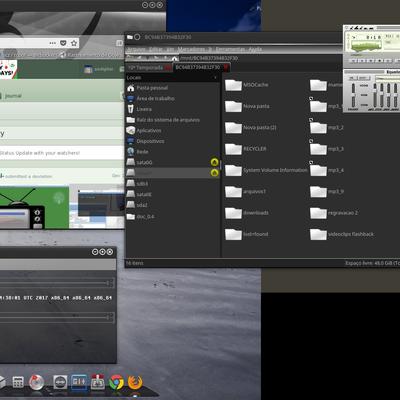Screen dimensions: 400x400
Task: Open Aplicativos in the sidebar
Action: pyautogui.click(x=172, y=131)
